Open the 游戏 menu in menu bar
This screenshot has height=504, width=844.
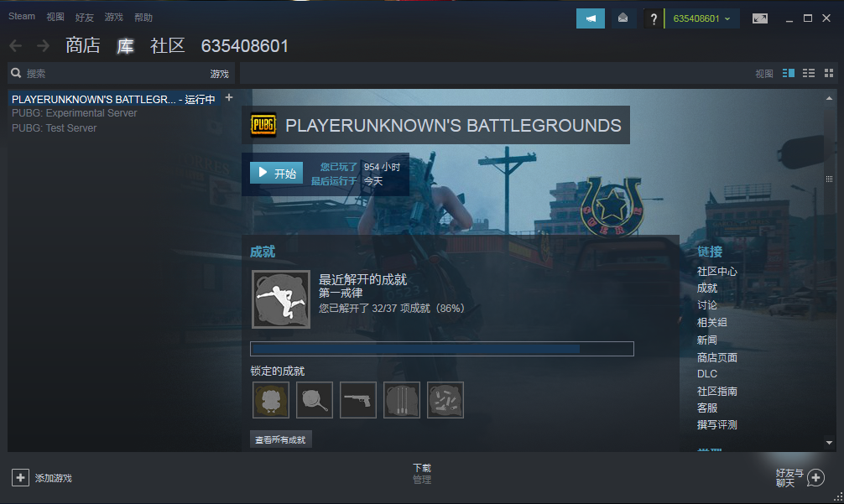pos(113,18)
